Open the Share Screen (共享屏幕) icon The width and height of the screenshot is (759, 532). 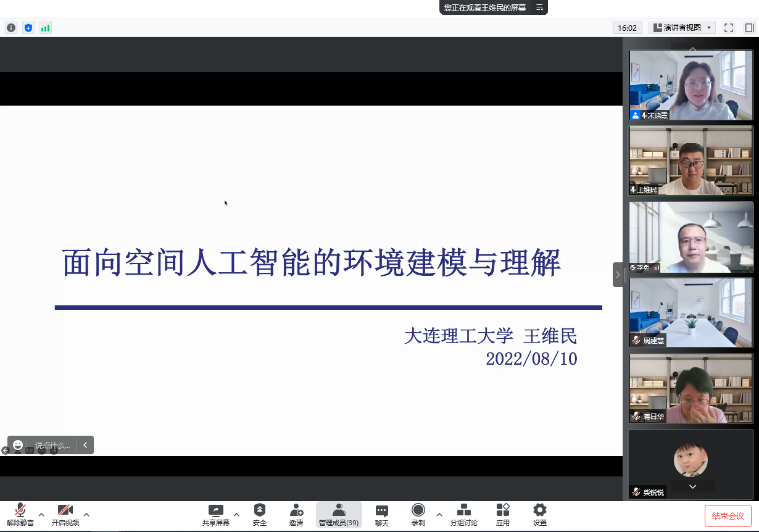coord(215,515)
